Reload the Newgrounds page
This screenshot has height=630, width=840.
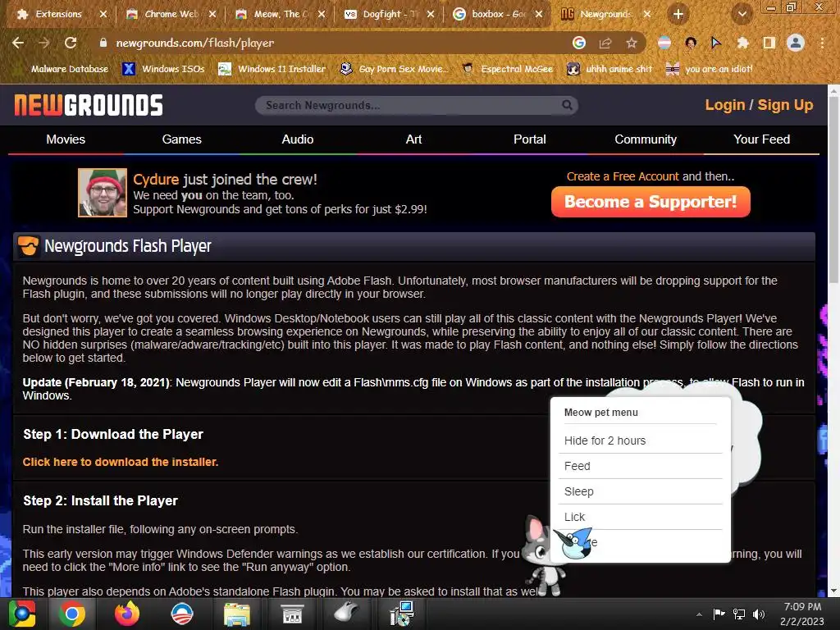[x=71, y=43]
